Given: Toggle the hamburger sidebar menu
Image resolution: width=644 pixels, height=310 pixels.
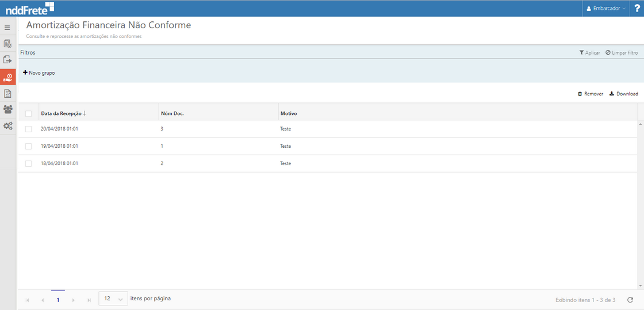Looking at the screenshot, I should coord(7,28).
